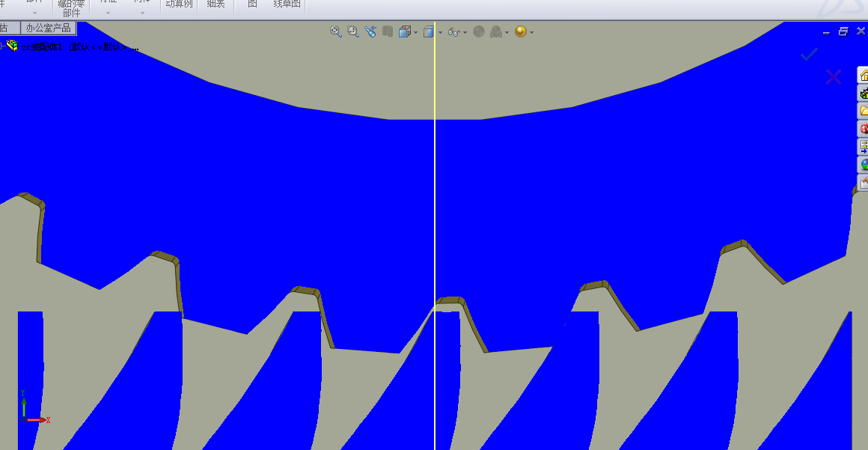Expand the zc装配体1 tree node
This screenshot has height=450, width=868.
pyautogui.click(x=1, y=46)
